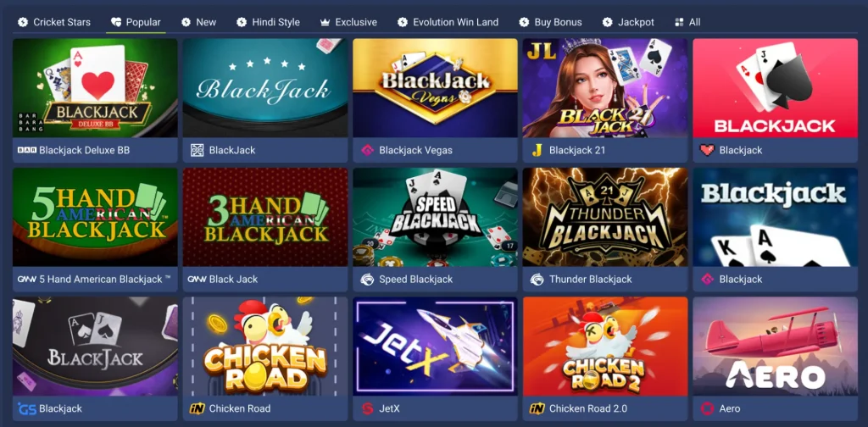Click the grid icon next to All
This screenshot has width=868, height=427.
pyautogui.click(x=679, y=22)
